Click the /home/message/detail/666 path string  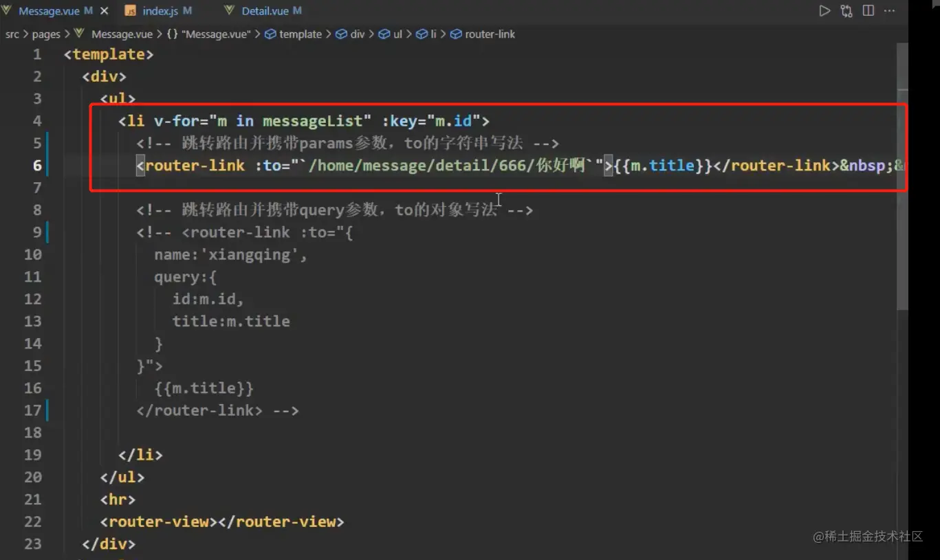[419, 166]
